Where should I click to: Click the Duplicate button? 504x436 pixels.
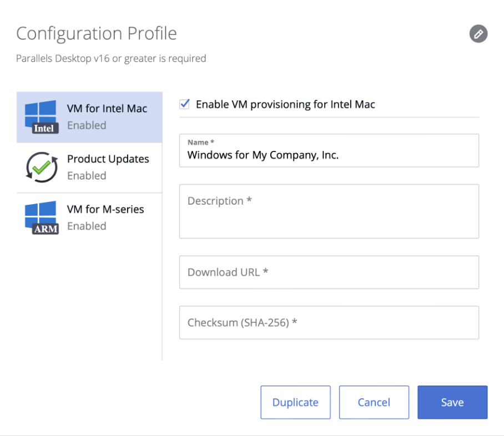pos(295,402)
